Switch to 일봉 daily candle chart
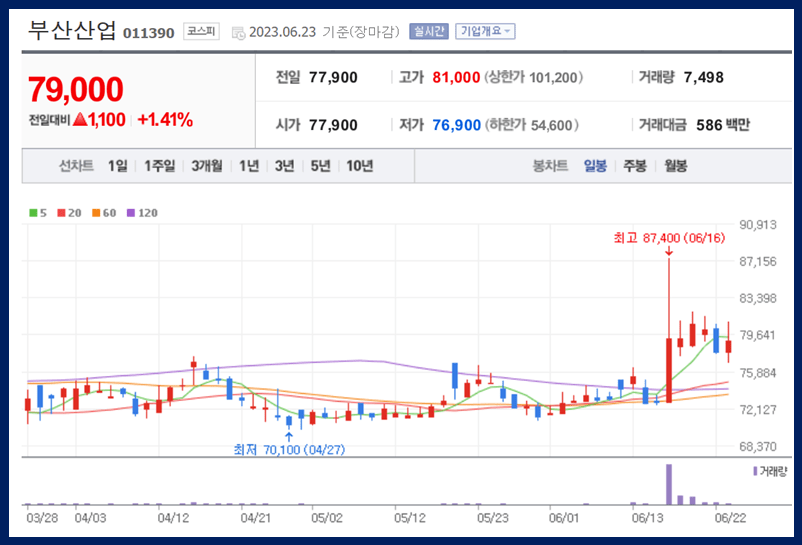Viewport: 802px width, 545px height. point(595,166)
